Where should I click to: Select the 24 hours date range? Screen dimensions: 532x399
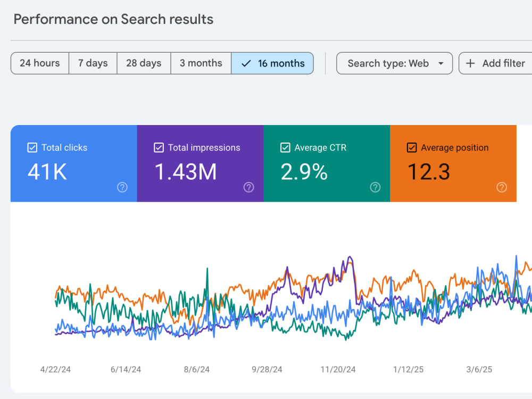[40, 63]
